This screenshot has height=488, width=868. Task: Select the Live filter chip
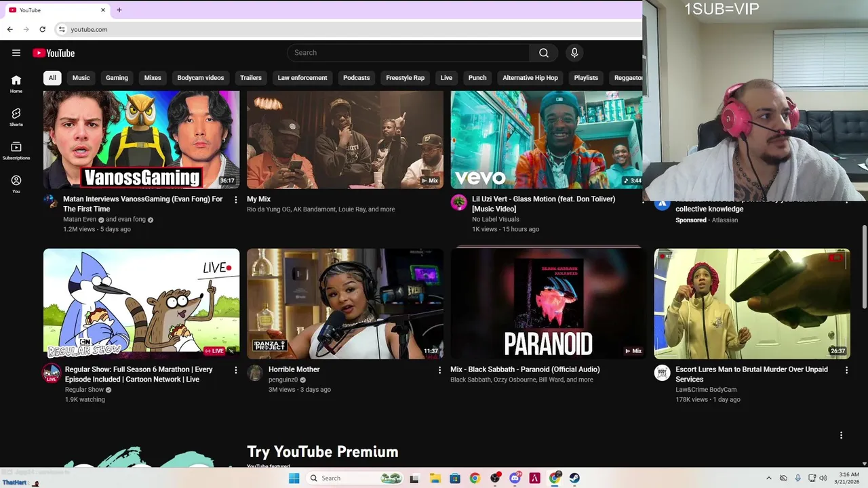tap(446, 78)
